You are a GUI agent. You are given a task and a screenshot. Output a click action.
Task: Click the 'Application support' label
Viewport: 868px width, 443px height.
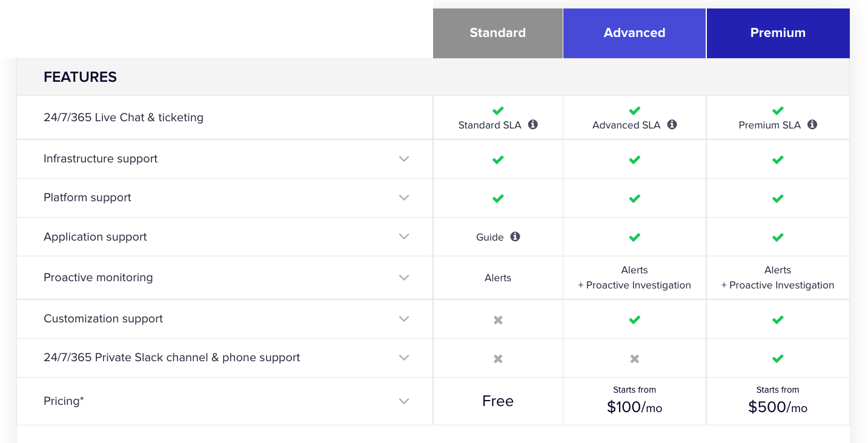point(95,237)
